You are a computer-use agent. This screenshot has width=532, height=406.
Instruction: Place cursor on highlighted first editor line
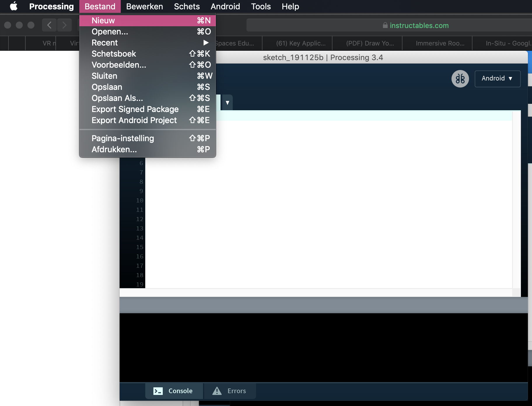364,116
